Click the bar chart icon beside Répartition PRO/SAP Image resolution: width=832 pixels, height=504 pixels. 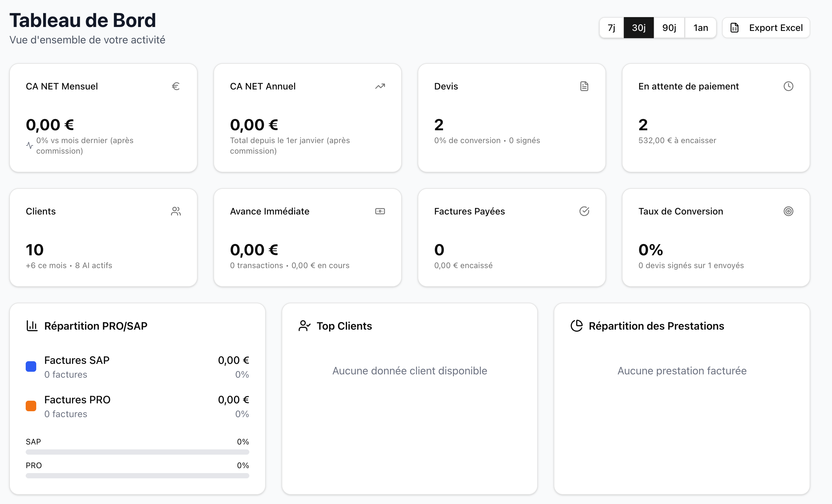click(x=32, y=326)
